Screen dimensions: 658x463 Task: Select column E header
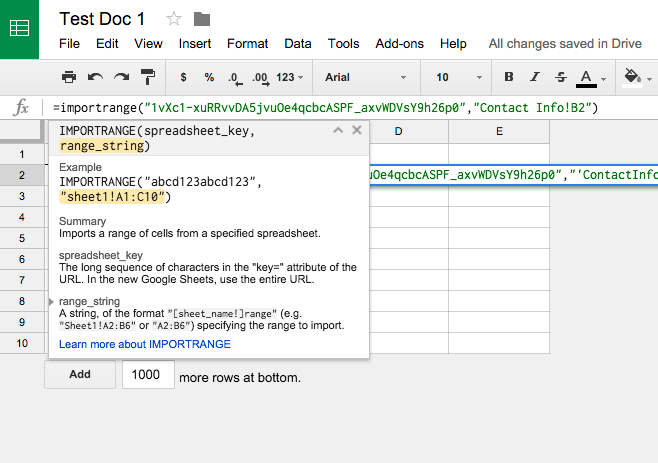point(499,132)
